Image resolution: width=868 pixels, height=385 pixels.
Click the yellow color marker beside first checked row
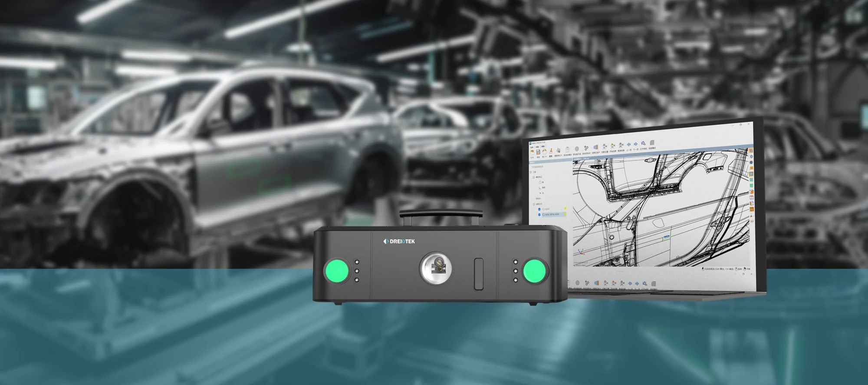point(565,208)
